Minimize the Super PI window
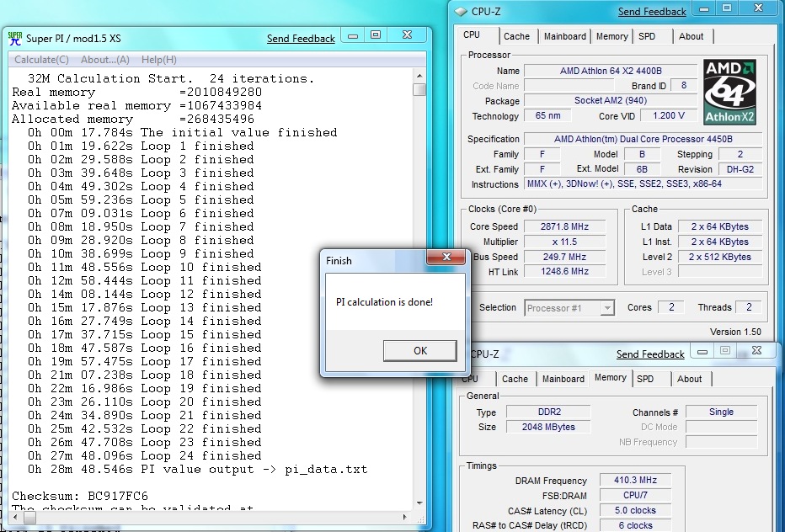Image resolution: width=785 pixels, height=532 pixels. (x=353, y=35)
